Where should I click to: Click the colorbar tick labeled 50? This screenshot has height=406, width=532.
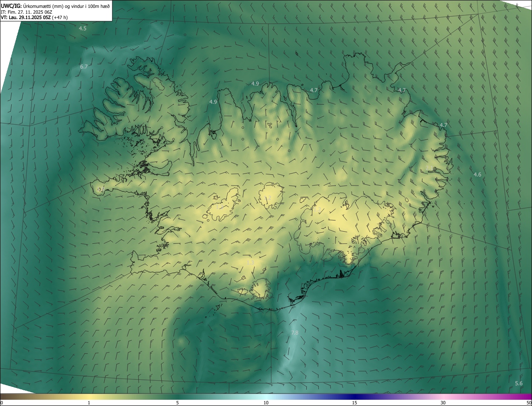point(529,403)
